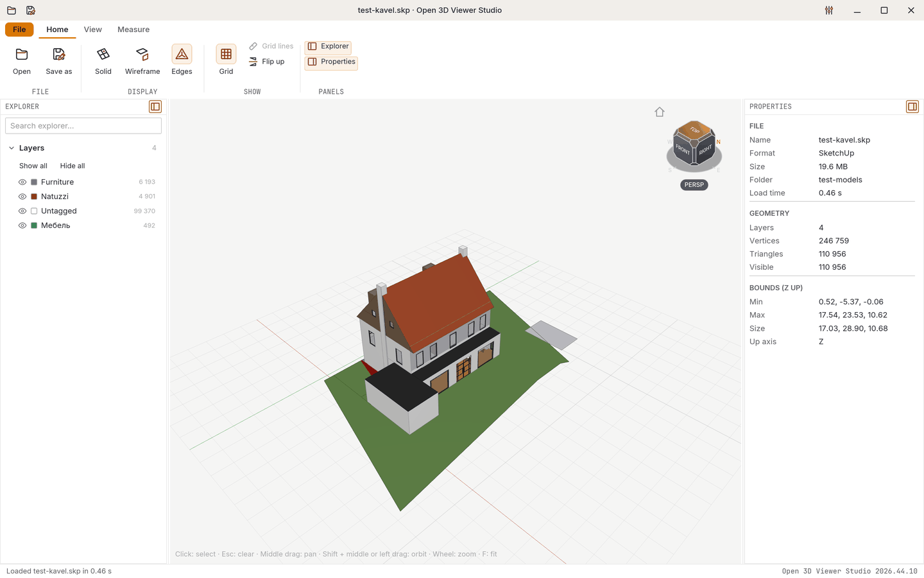Image resolution: width=924 pixels, height=578 pixels.
Task: Click the Flip up option
Action: (266, 62)
